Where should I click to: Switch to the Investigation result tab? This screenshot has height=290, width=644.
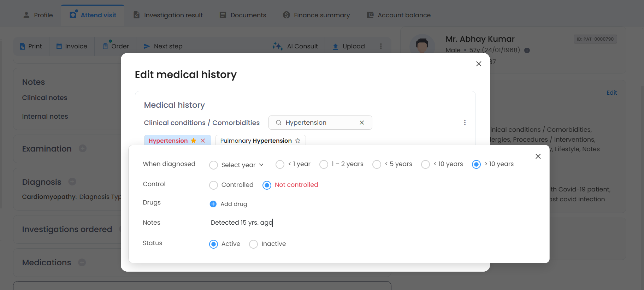168,15
